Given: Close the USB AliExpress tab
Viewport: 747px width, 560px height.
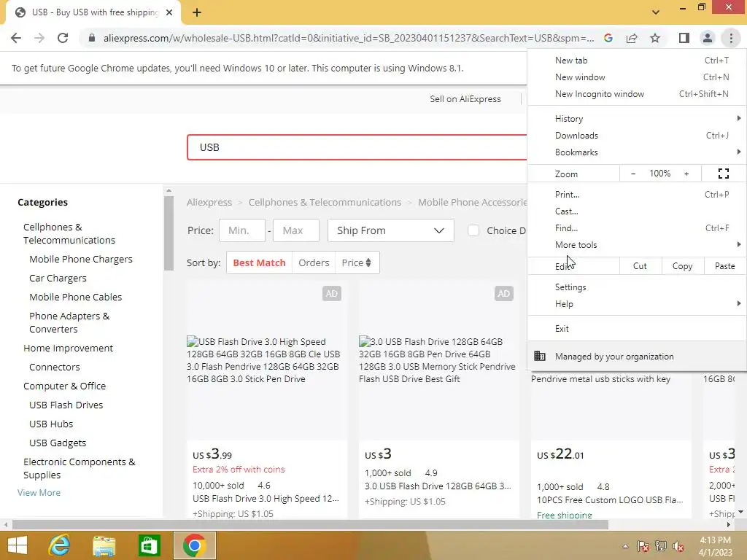Looking at the screenshot, I should (x=169, y=13).
